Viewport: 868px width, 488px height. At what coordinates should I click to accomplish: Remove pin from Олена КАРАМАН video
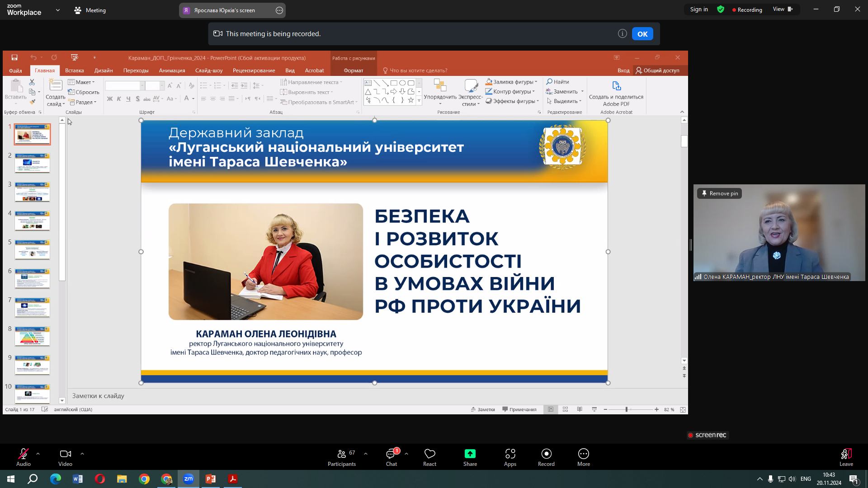click(x=719, y=193)
